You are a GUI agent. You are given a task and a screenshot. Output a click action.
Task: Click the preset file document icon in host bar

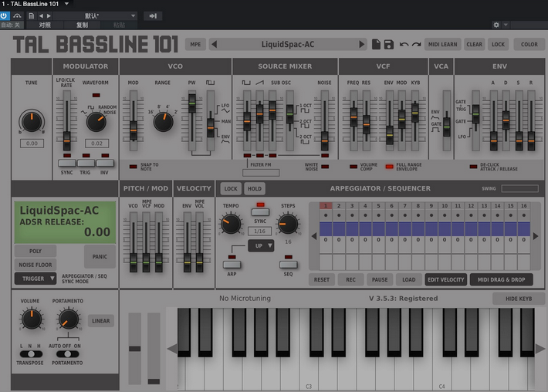(x=32, y=15)
